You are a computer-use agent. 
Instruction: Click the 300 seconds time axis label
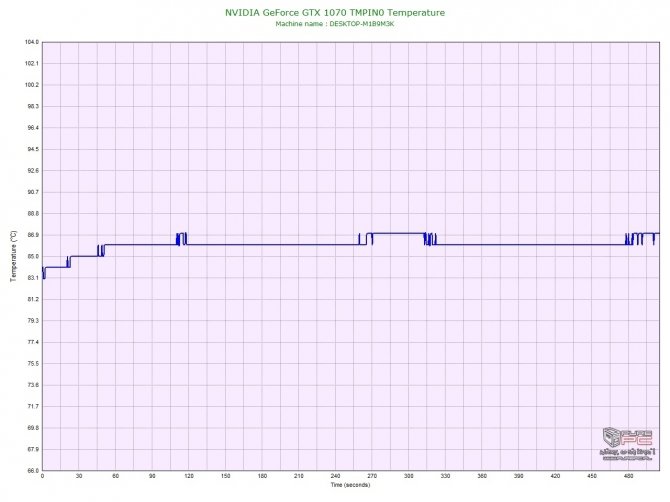tap(408, 476)
